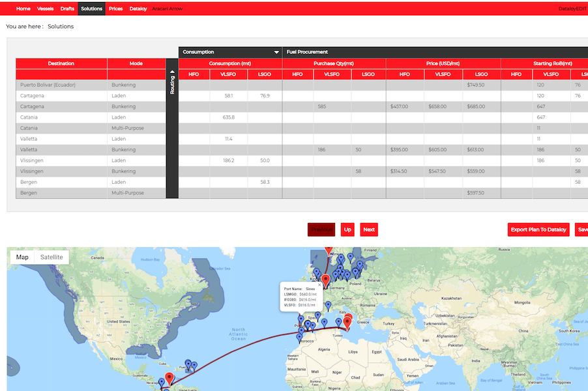The width and height of the screenshot is (588, 391).
Task: Click the red marker in Colombia
Action: [169, 378]
